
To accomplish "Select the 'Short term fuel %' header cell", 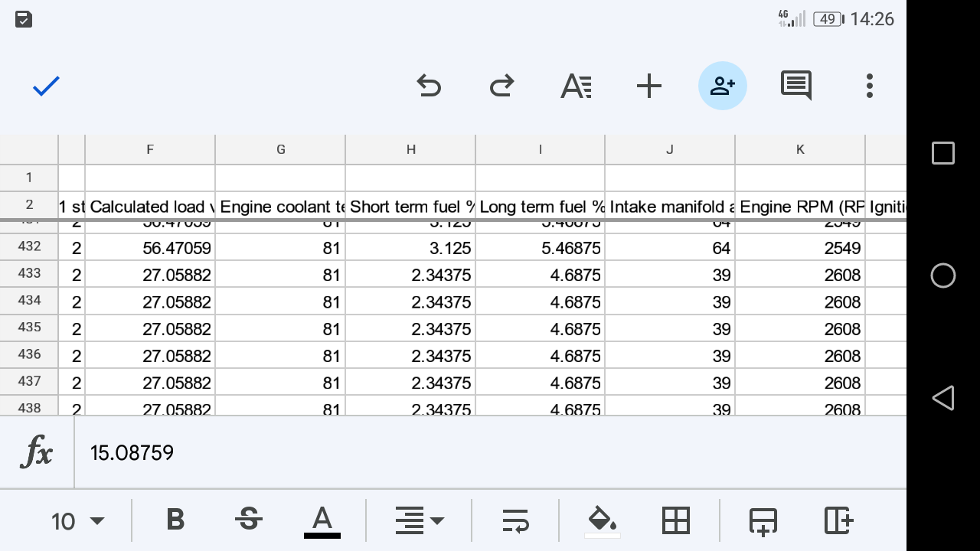I will click(x=410, y=207).
